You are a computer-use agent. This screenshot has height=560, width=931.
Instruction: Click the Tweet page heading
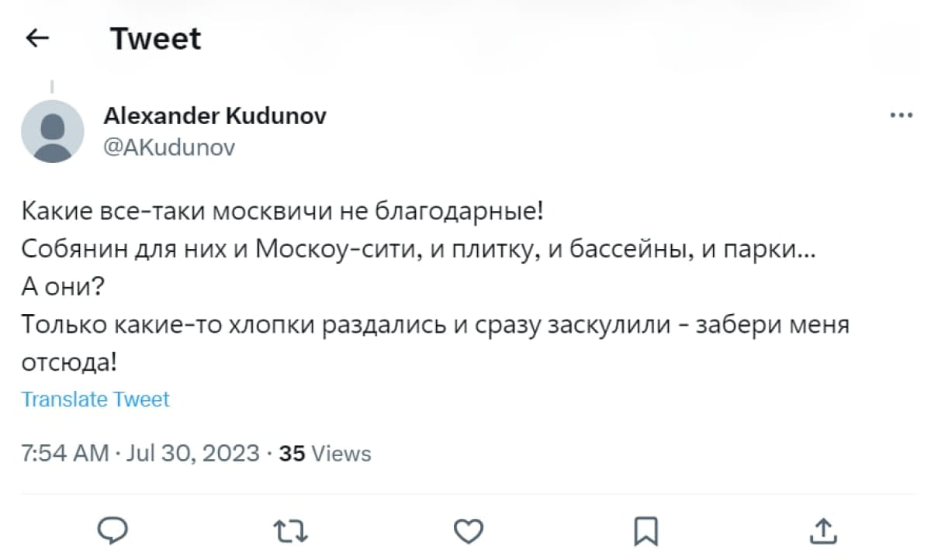coord(156,38)
